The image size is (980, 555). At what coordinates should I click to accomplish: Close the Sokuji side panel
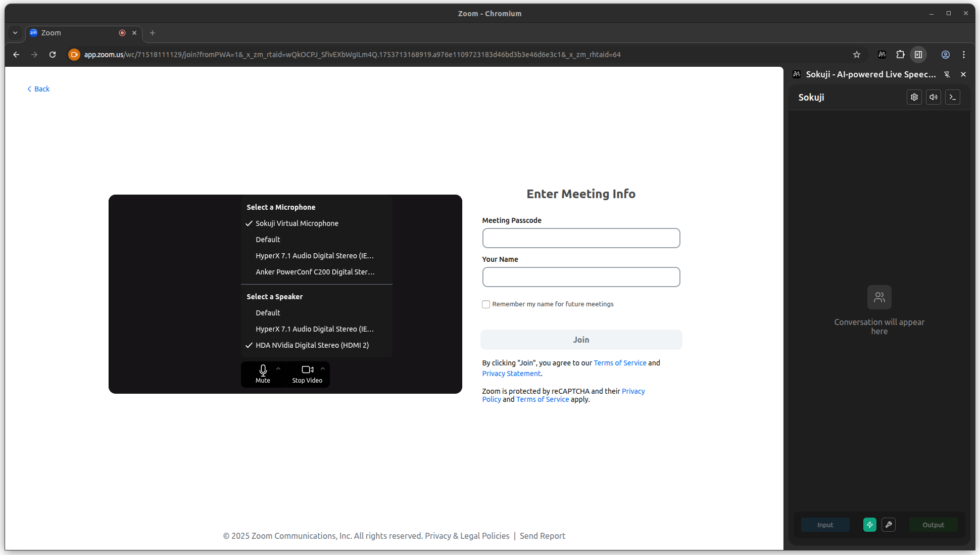point(963,74)
